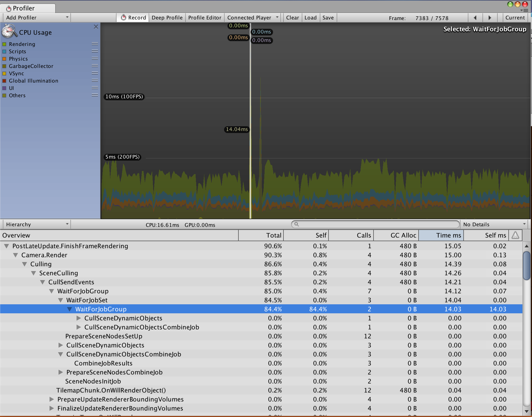
Task: Expand PrepareUpdateRendererBoundingVolumes row
Action: point(52,399)
